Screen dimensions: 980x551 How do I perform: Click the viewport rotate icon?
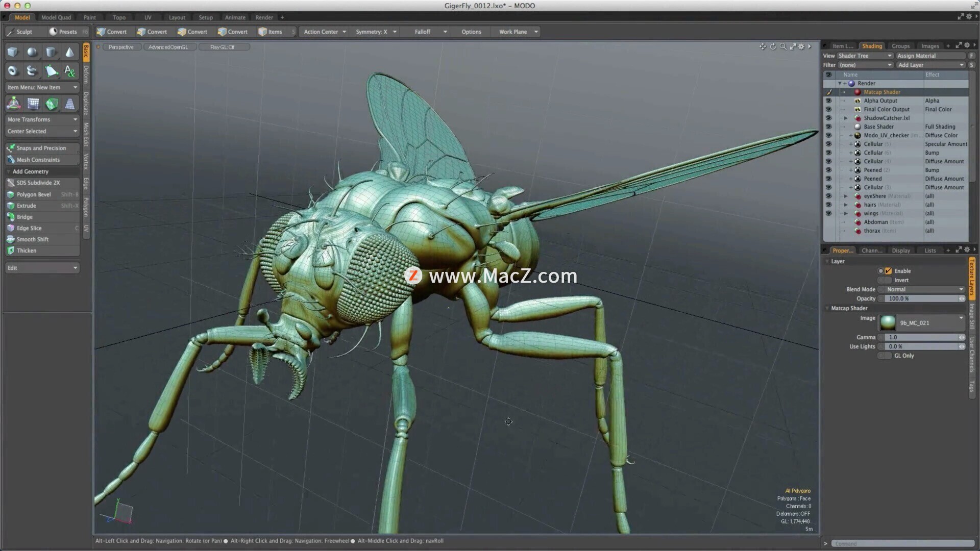[773, 46]
